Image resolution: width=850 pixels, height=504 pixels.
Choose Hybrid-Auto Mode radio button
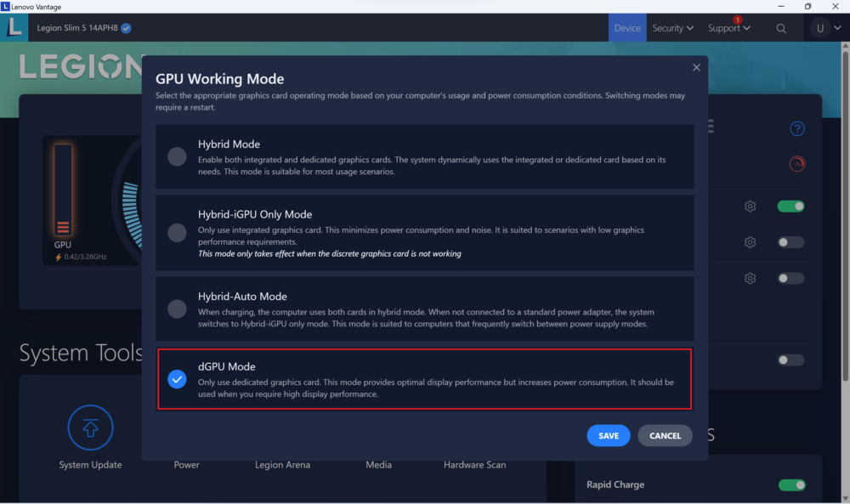pyautogui.click(x=177, y=309)
